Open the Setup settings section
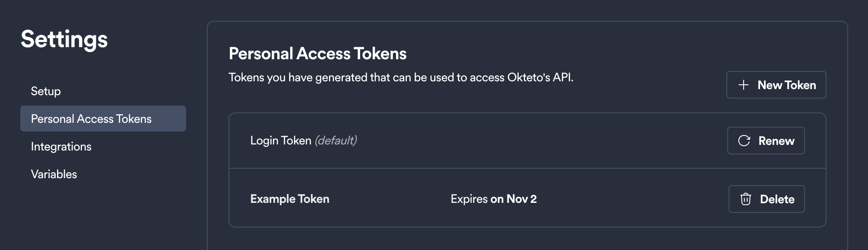Image resolution: width=868 pixels, height=250 pixels. pyautogui.click(x=46, y=91)
